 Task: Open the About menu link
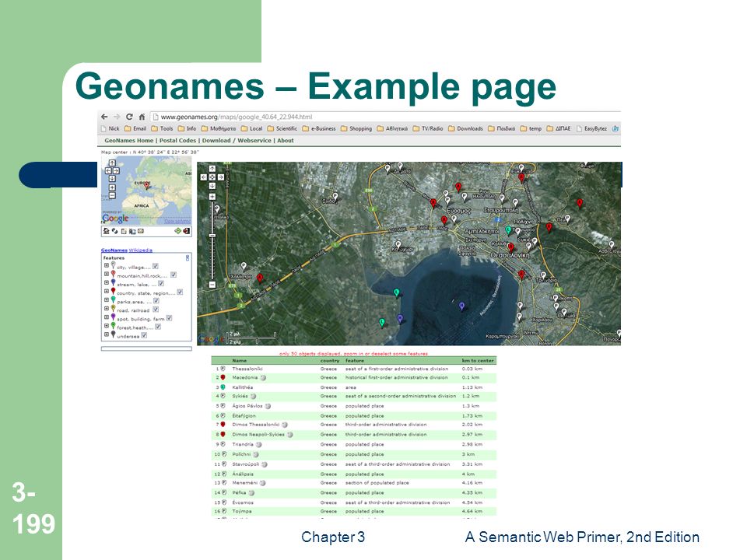click(x=286, y=141)
